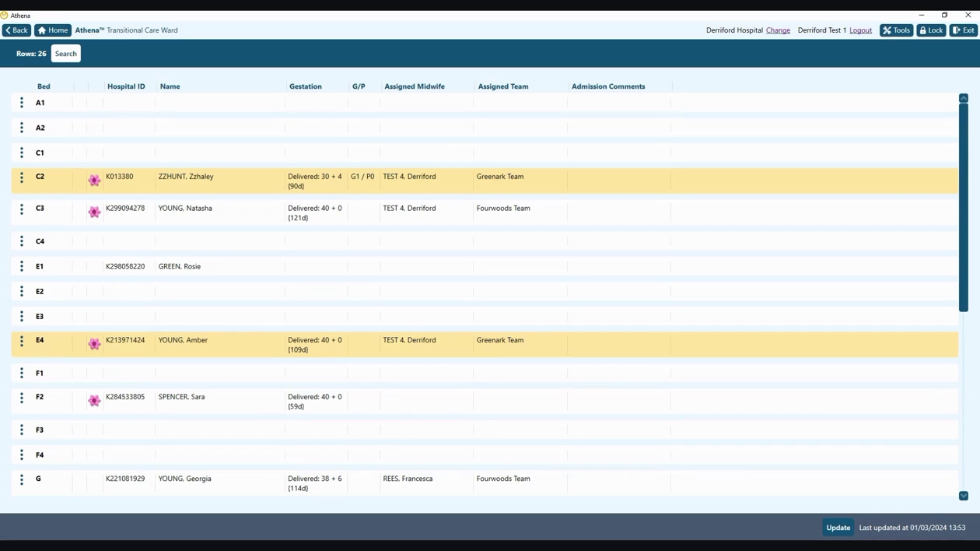980x551 pixels.
Task: Click the Rows: 26 count
Action: pyautogui.click(x=31, y=54)
